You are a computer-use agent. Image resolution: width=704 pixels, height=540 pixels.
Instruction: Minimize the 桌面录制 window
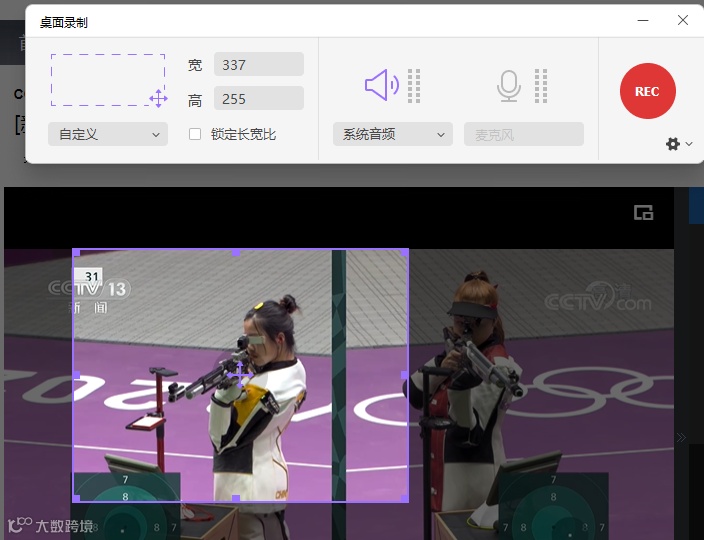point(643,21)
